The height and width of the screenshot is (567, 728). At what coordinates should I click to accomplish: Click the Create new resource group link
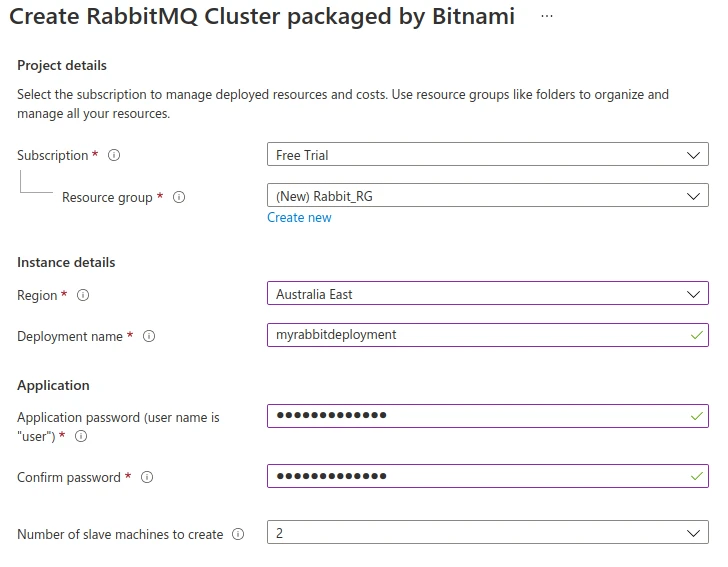(x=299, y=218)
